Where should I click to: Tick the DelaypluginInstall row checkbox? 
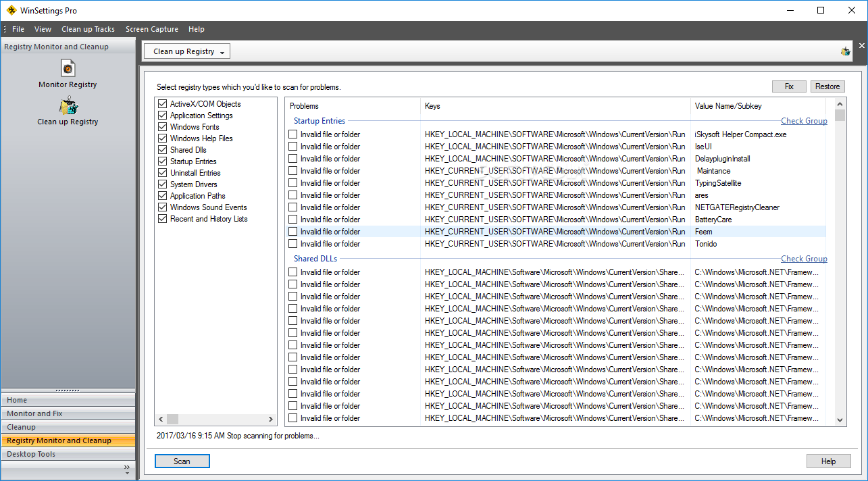[293, 159]
